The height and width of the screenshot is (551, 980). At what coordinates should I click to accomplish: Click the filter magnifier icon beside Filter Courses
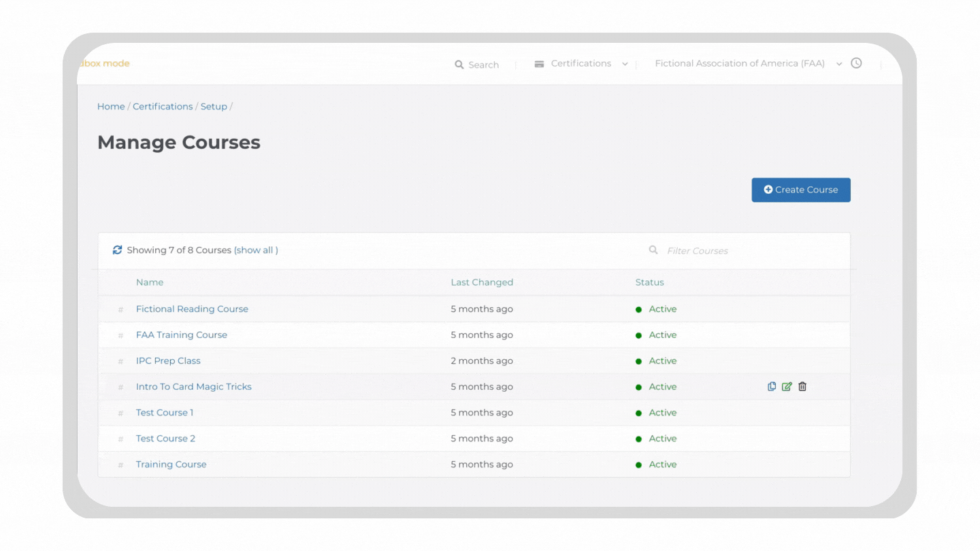[x=653, y=250]
